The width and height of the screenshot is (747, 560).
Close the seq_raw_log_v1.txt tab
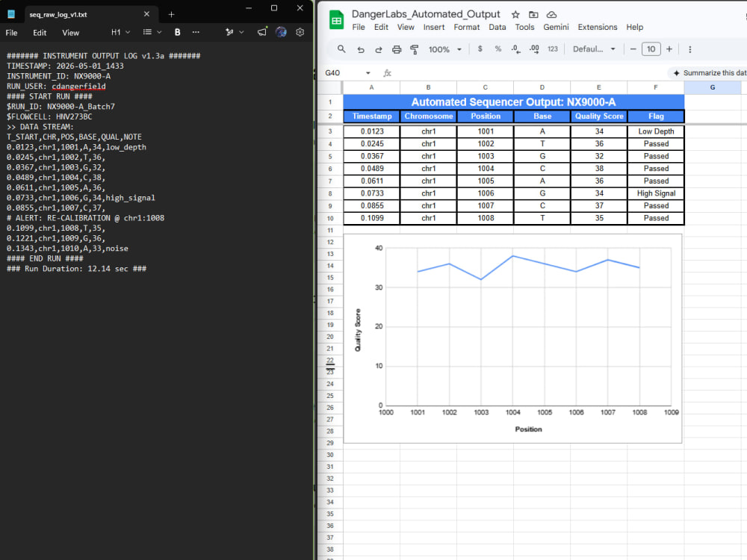click(x=146, y=14)
